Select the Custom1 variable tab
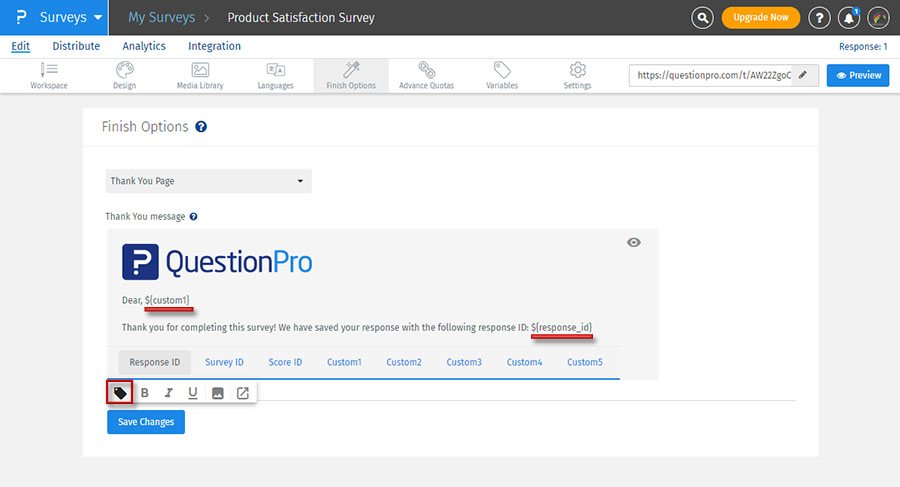 344,362
